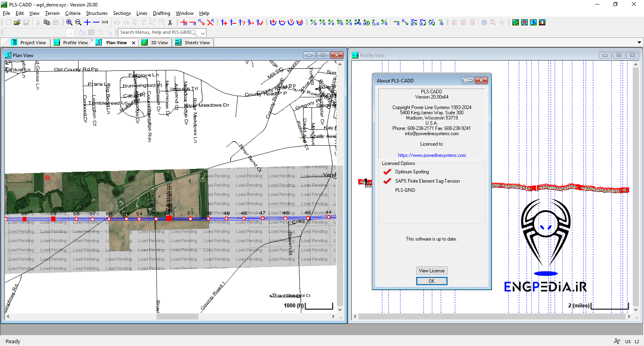Click the Profile View horizontal scrollbar right arrow
The width and height of the screenshot is (644, 346).
coord(629,317)
